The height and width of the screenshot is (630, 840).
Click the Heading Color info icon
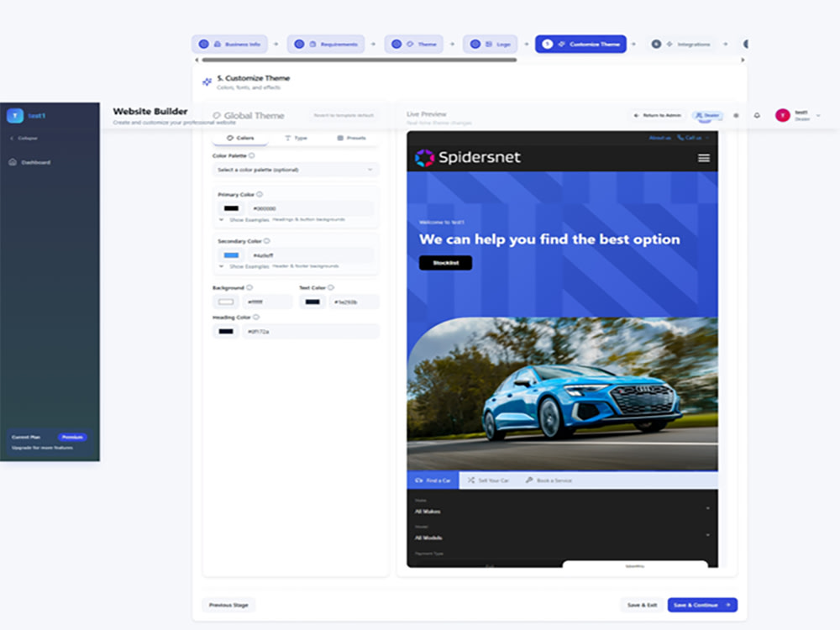[x=256, y=318]
